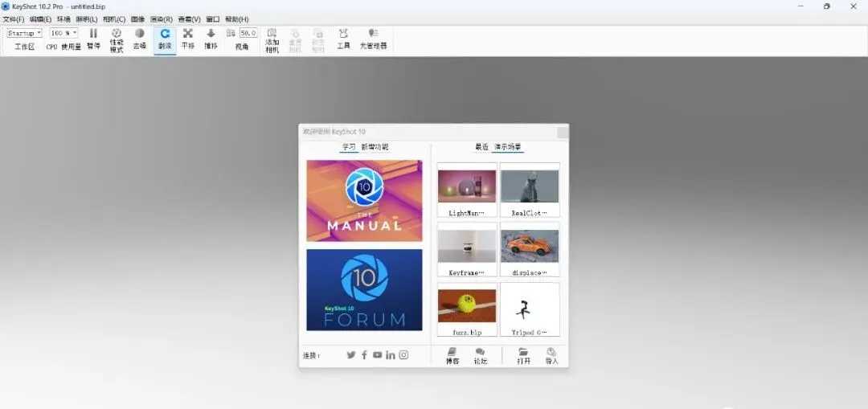Open the KeyShot 10 Forum banner
The height and width of the screenshot is (409, 868).
click(x=364, y=289)
